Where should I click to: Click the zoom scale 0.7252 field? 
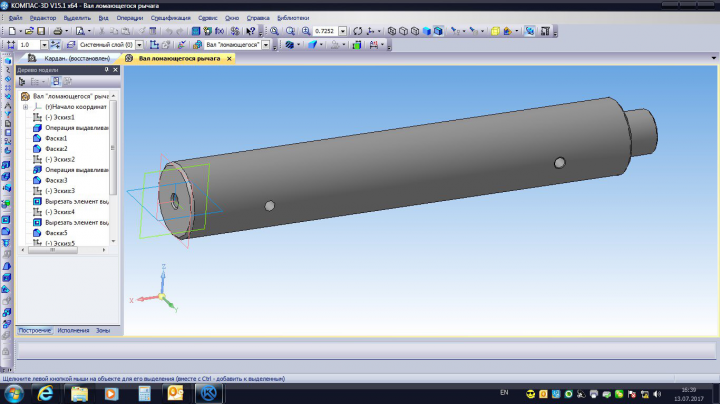click(326, 31)
